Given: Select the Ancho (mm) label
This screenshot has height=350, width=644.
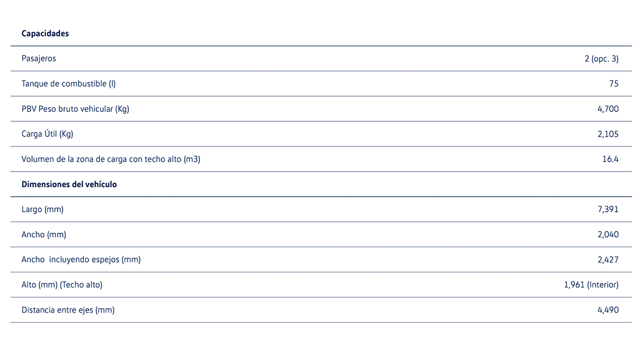Looking at the screenshot, I should [x=44, y=235].
